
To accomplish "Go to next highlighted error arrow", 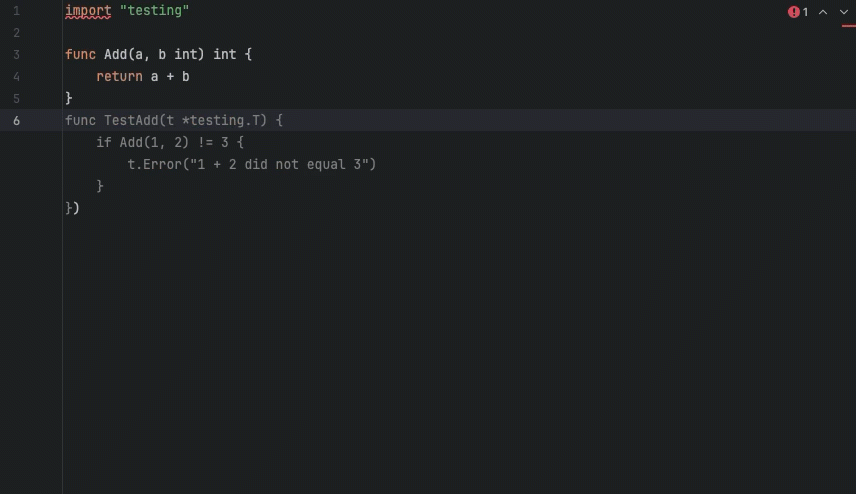I will coord(843,12).
